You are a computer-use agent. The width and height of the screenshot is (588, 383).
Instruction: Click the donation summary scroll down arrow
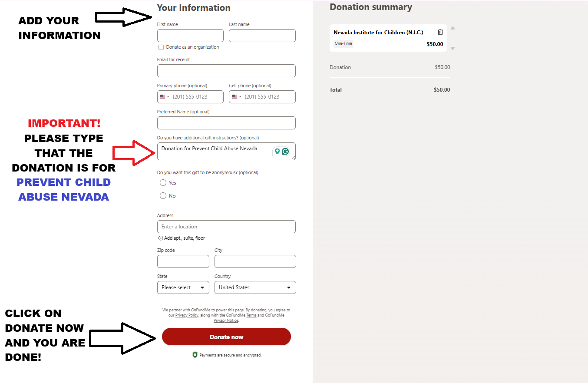(453, 48)
